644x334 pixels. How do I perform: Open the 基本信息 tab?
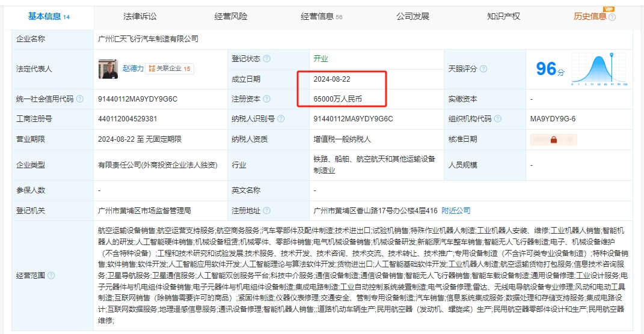(x=49, y=16)
